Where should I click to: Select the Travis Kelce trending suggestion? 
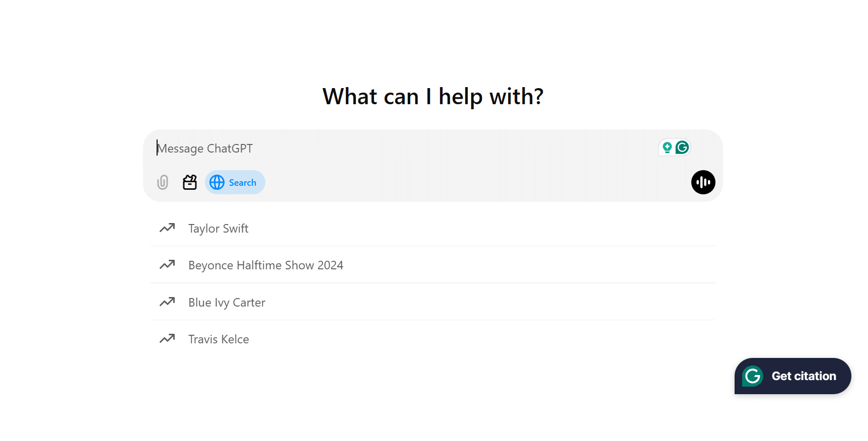tap(218, 339)
